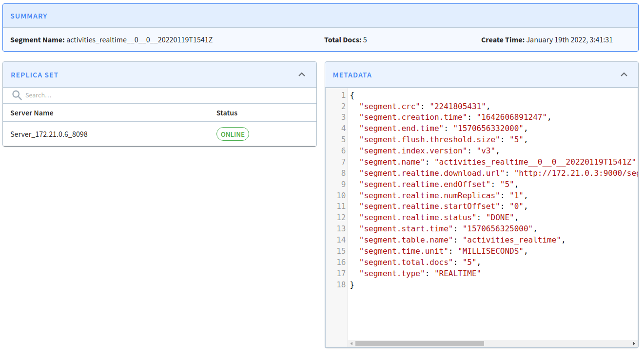Click the SUMMARY panel header
Image resolution: width=644 pixels, height=356 pixels.
coord(29,16)
